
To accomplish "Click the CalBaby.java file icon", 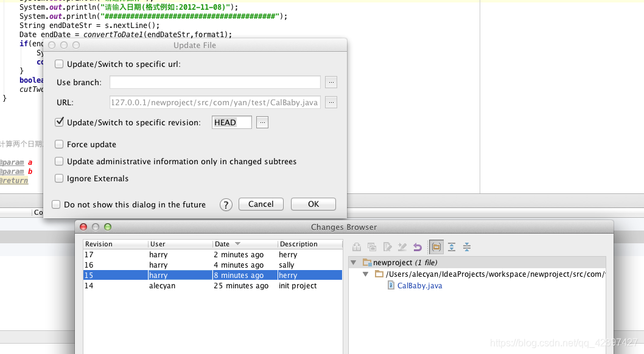I will pos(391,285).
